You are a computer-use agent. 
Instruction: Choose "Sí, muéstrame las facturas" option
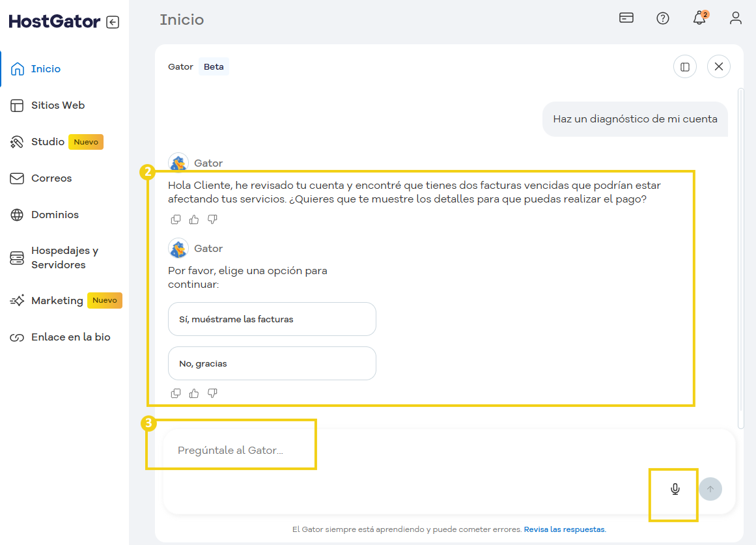(272, 319)
